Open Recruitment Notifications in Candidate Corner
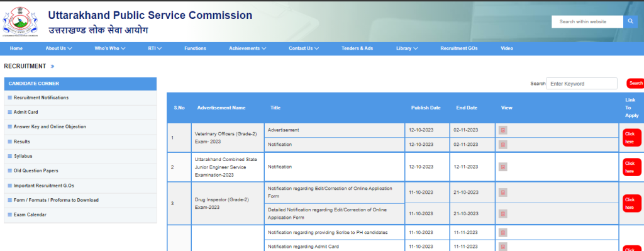The height and width of the screenshot is (251, 644). (x=41, y=98)
